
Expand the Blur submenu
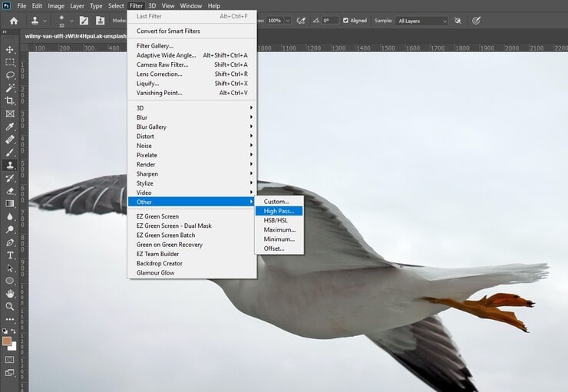click(x=192, y=117)
